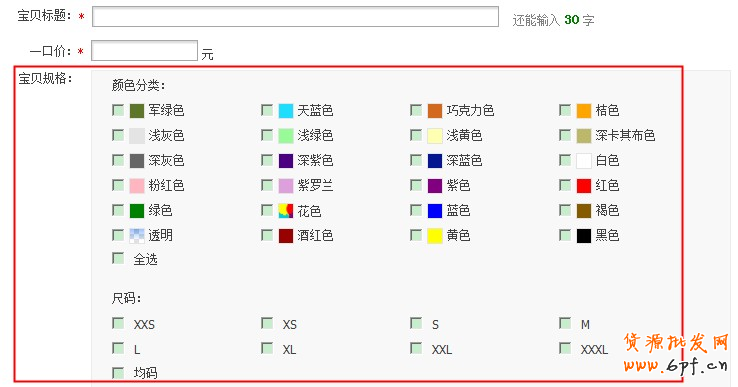Click the 黑色 black color swatch
Viewport: 738px width, 387px height.
[x=584, y=235]
